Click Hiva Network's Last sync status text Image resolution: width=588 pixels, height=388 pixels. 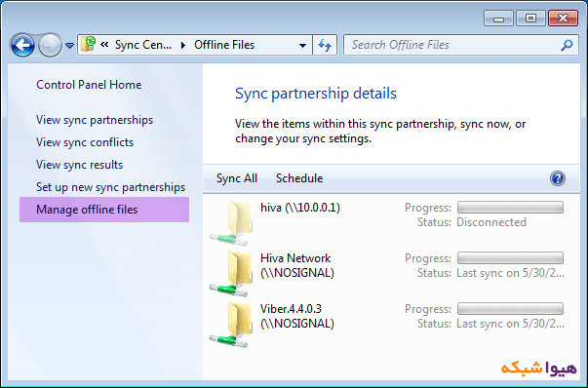(x=510, y=273)
